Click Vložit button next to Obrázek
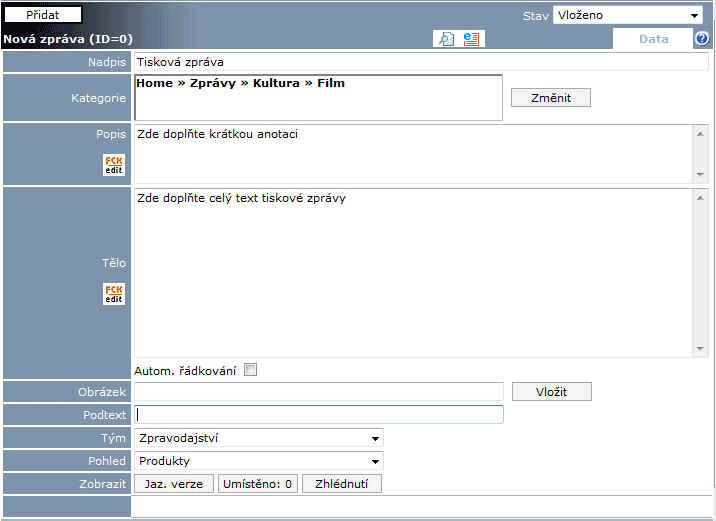 (x=551, y=392)
